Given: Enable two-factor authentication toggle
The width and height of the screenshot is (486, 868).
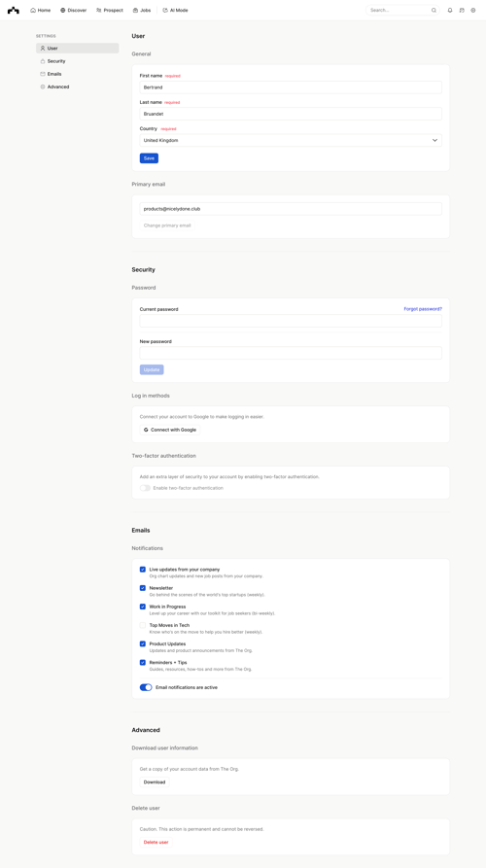Looking at the screenshot, I should click(x=145, y=488).
